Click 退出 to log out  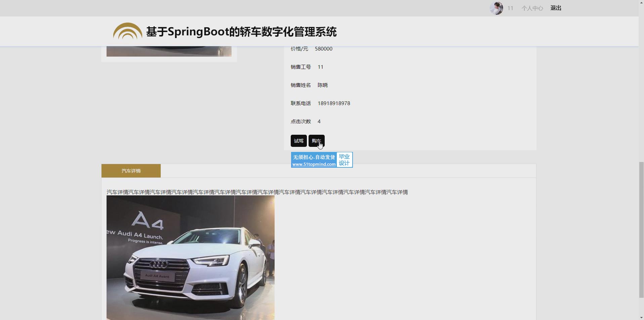(x=556, y=8)
